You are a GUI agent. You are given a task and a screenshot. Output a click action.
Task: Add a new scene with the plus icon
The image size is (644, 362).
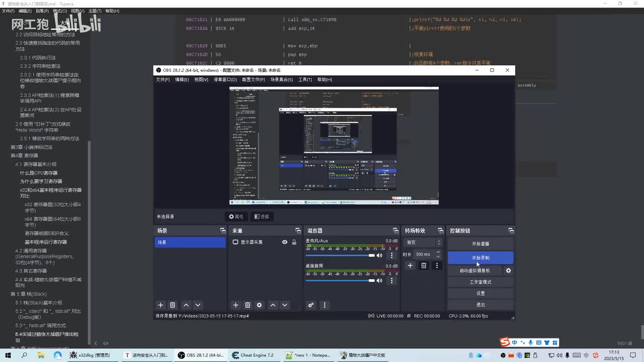[160, 305]
